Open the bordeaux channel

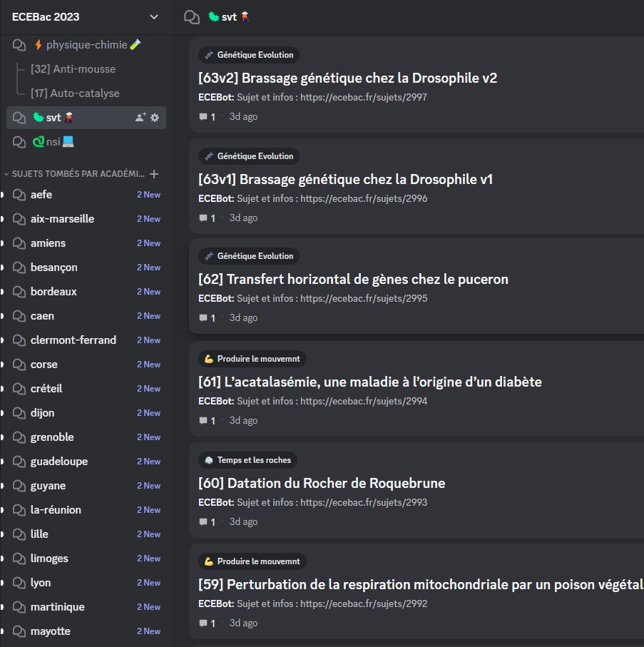[x=86, y=292]
